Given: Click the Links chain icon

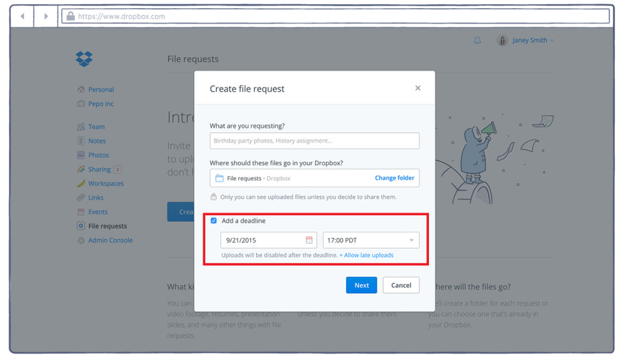Looking at the screenshot, I should [x=81, y=197].
